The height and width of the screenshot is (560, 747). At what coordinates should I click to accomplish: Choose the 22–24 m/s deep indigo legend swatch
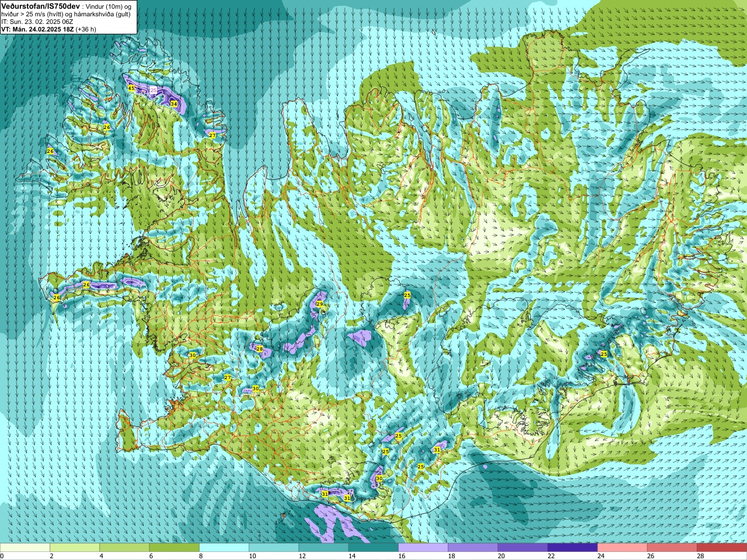573,548
